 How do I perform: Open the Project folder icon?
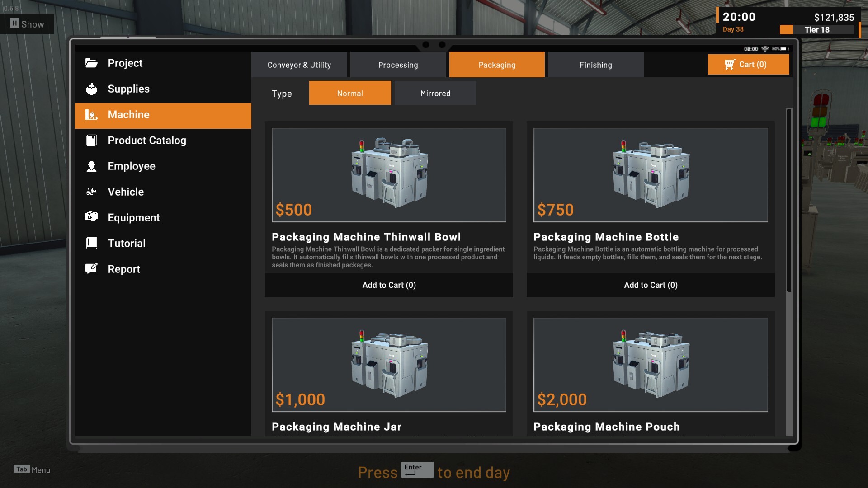[x=91, y=63]
